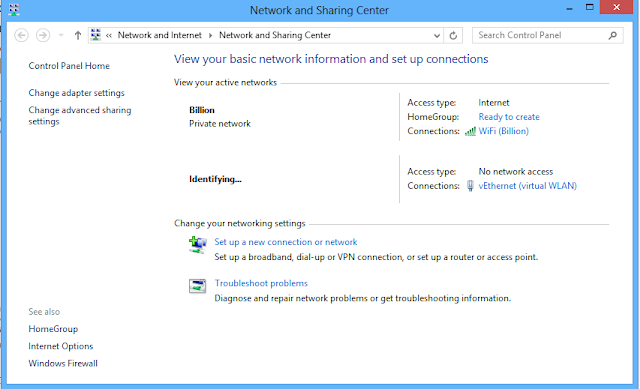Maximize the Network and Sharing Center window
This screenshot has height=389, width=640.
[589, 7]
